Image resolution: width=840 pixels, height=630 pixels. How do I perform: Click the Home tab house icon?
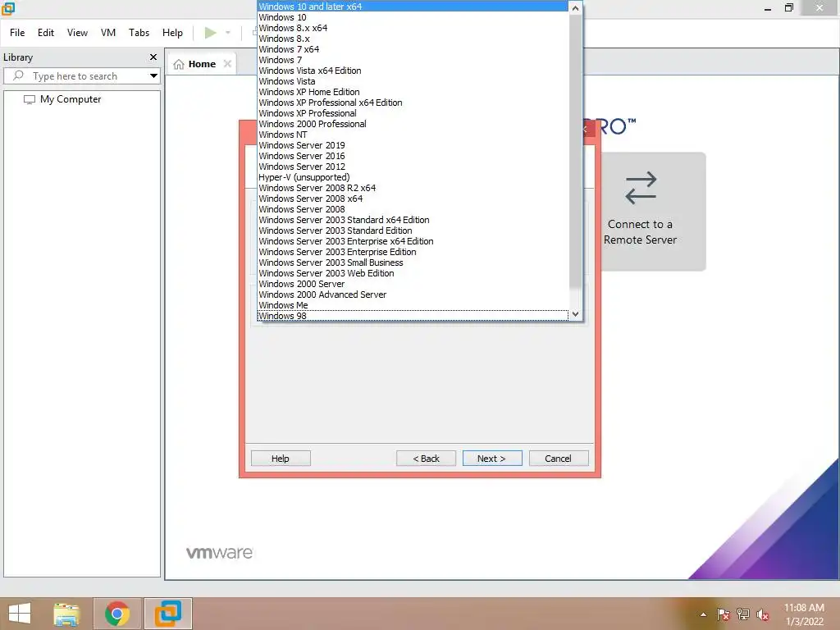[179, 64]
